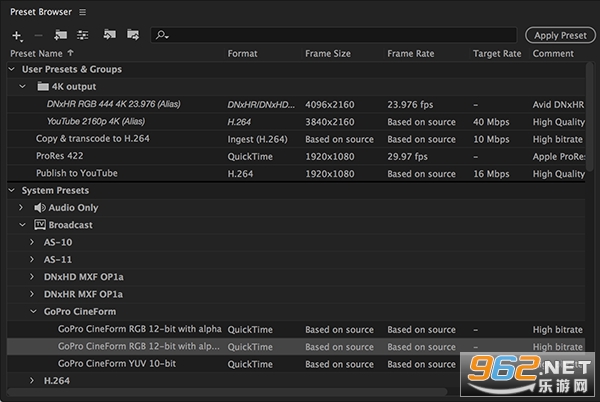Click the vertical scrollbar of the preset list
Viewport: 600px width, 402px height.
[590, 117]
